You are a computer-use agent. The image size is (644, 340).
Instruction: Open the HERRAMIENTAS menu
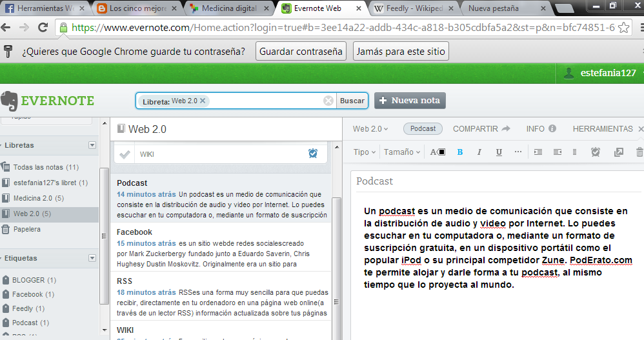(x=603, y=129)
